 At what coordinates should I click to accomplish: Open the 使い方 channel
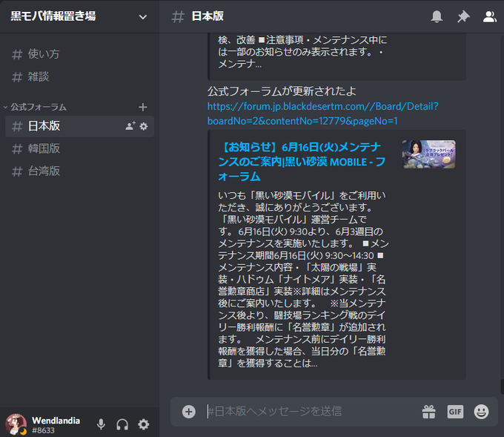[80, 54]
